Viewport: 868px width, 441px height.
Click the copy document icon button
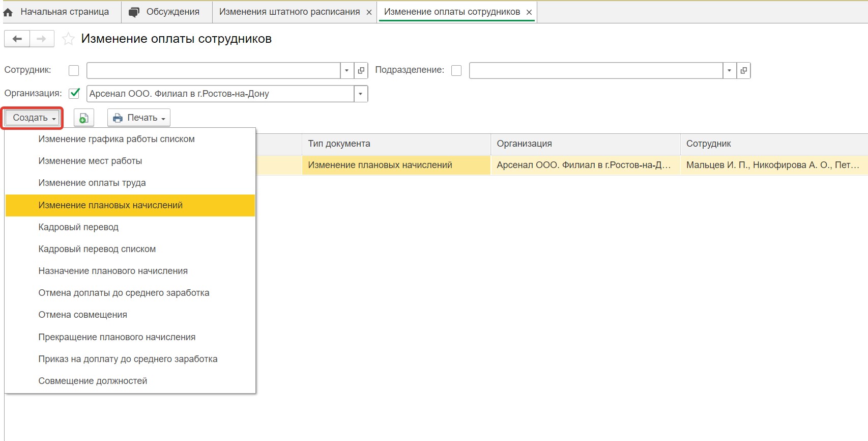pyautogui.click(x=84, y=118)
